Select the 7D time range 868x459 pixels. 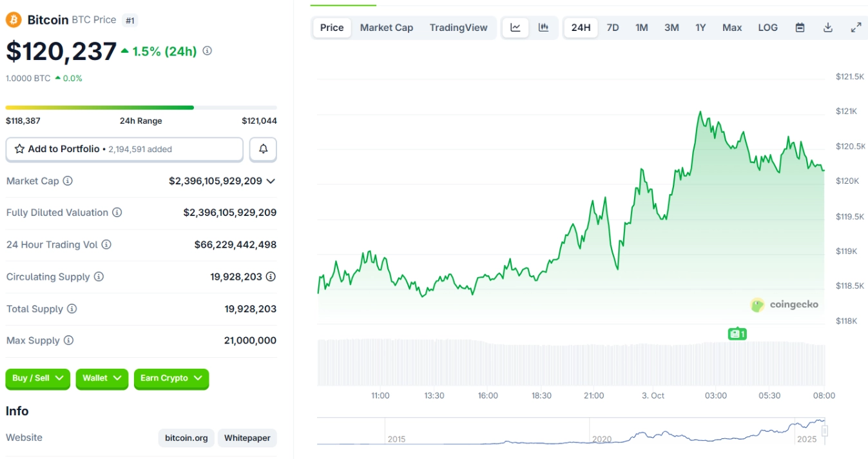click(613, 28)
